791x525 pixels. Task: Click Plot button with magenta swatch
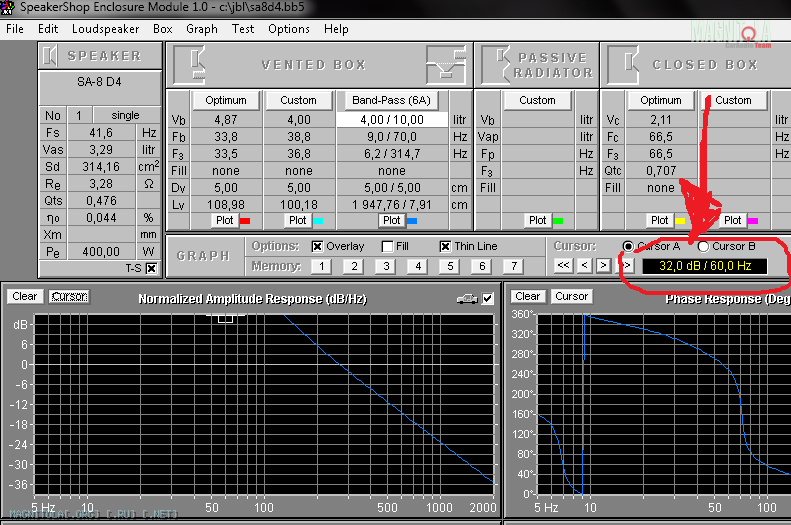(732, 220)
